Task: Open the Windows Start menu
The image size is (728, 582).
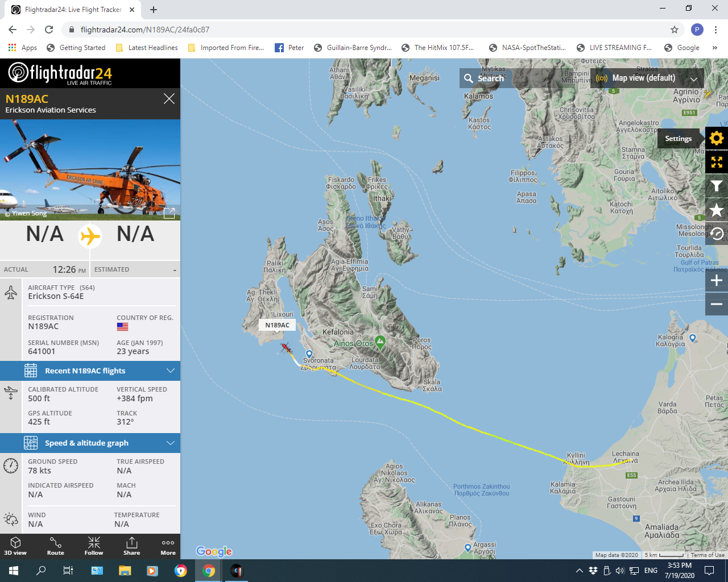Action: coord(14,571)
